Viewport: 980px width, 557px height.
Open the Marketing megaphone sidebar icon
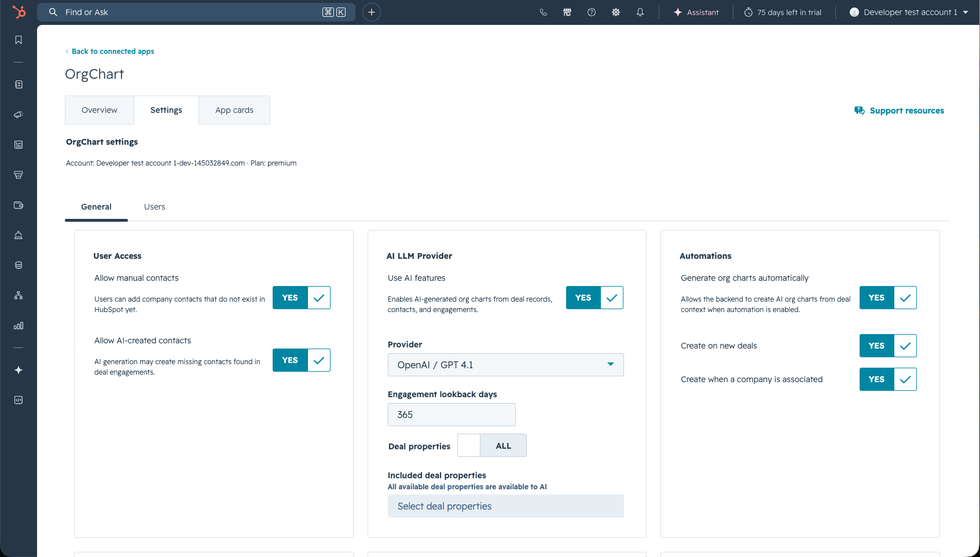coord(19,115)
